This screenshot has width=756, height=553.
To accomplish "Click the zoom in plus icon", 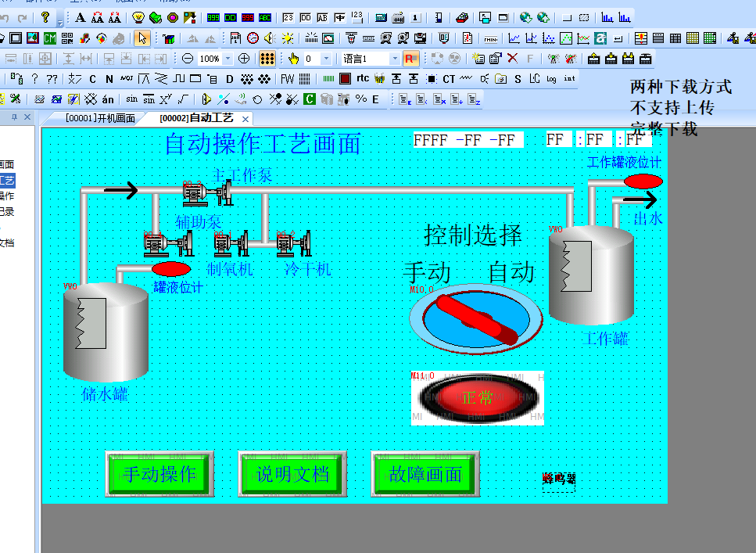I will click(x=244, y=59).
